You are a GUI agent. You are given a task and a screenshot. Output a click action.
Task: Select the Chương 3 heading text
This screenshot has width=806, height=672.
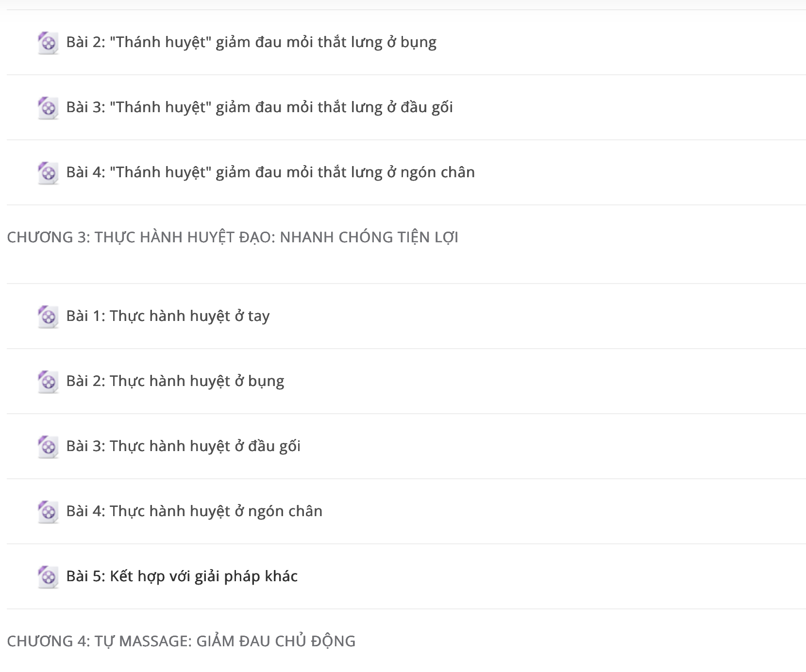pyautogui.click(x=233, y=237)
